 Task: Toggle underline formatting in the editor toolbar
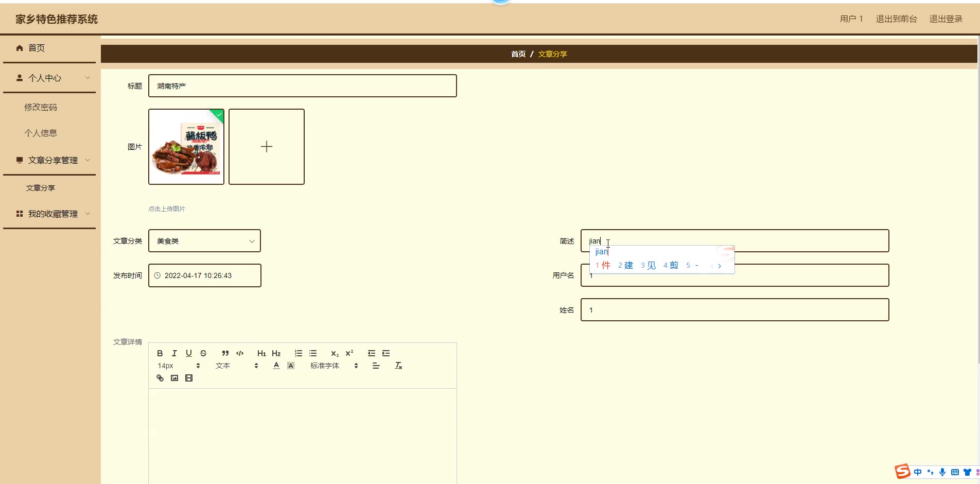[189, 353]
